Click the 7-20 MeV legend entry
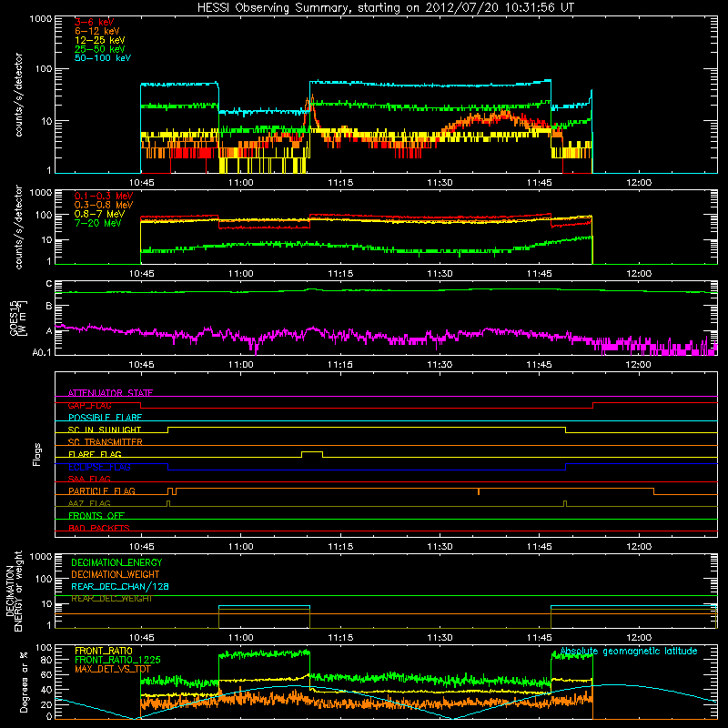Image resolution: width=728 pixels, height=728 pixels. click(x=98, y=223)
